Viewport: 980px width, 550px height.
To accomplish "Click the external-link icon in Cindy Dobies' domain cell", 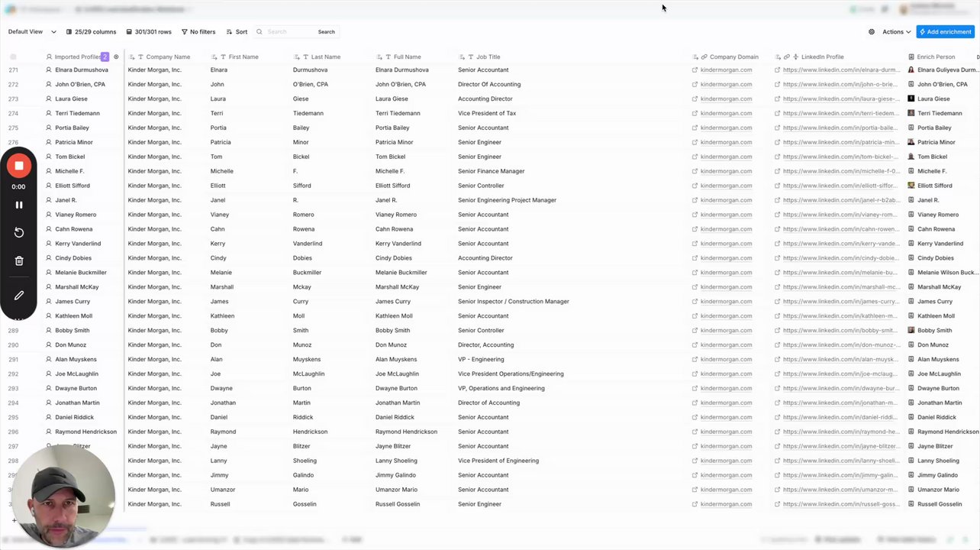I will (x=695, y=258).
